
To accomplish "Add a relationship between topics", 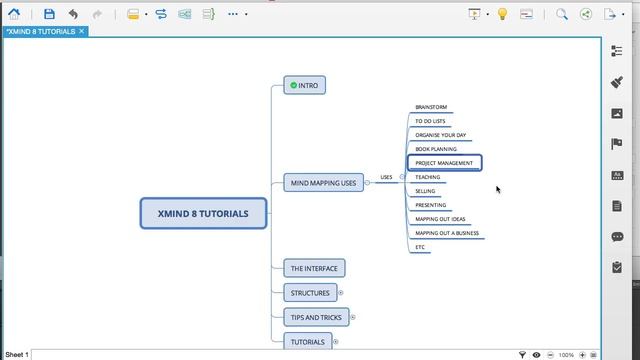I will pos(161,14).
